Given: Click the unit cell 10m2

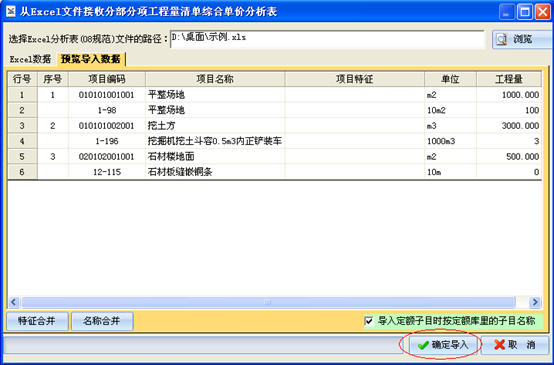Looking at the screenshot, I should 450,110.
